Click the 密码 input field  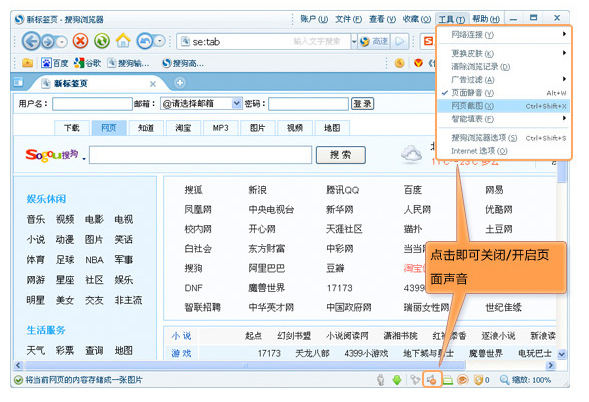tap(308, 104)
